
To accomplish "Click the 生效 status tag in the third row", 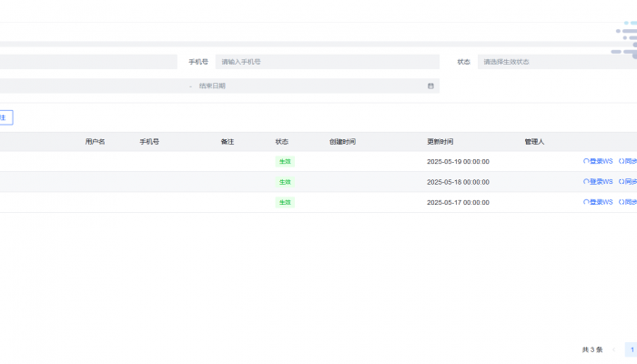I will [285, 202].
